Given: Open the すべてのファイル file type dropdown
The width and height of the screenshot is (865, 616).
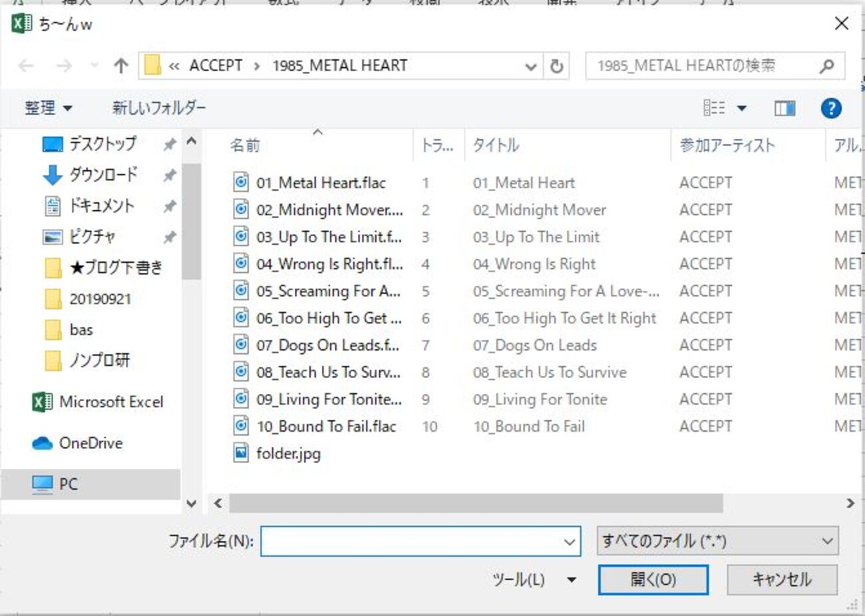Looking at the screenshot, I should [x=718, y=541].
